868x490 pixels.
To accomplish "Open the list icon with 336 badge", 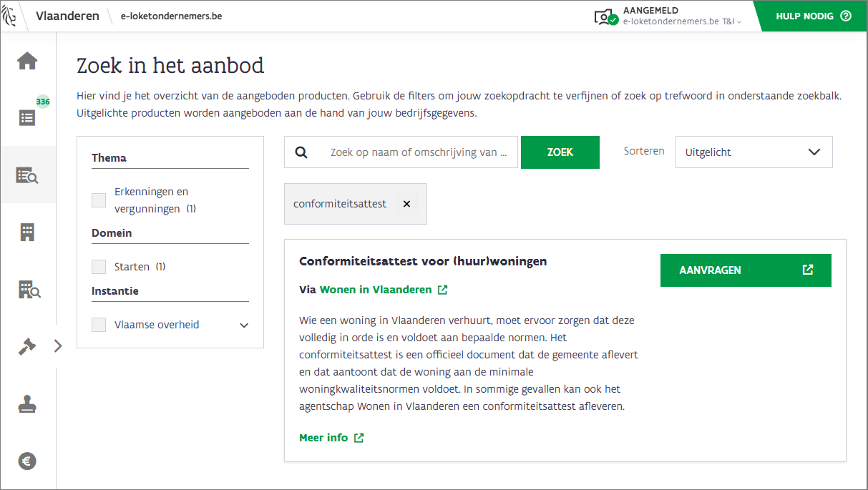I will coord(27,118).
